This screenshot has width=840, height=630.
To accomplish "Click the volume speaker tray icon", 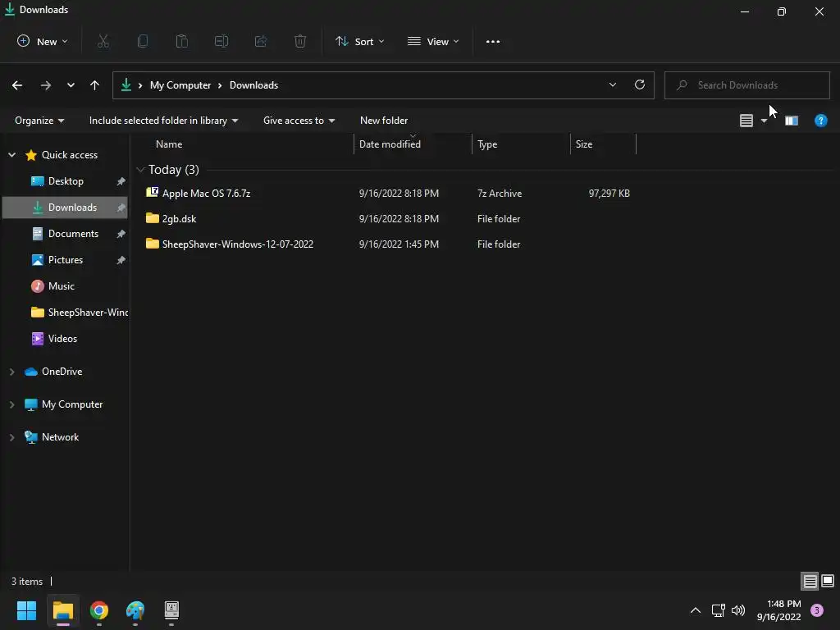I will 738,610.
